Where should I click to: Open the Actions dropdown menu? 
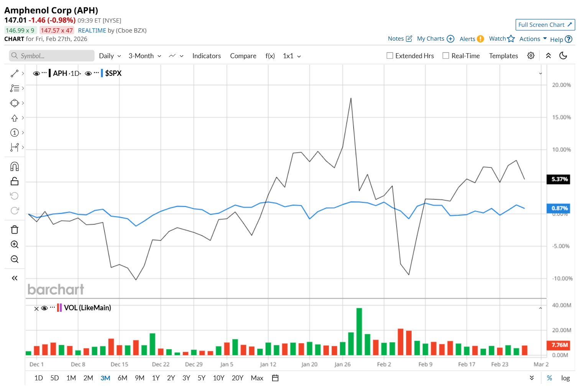(x=533, y=39)
